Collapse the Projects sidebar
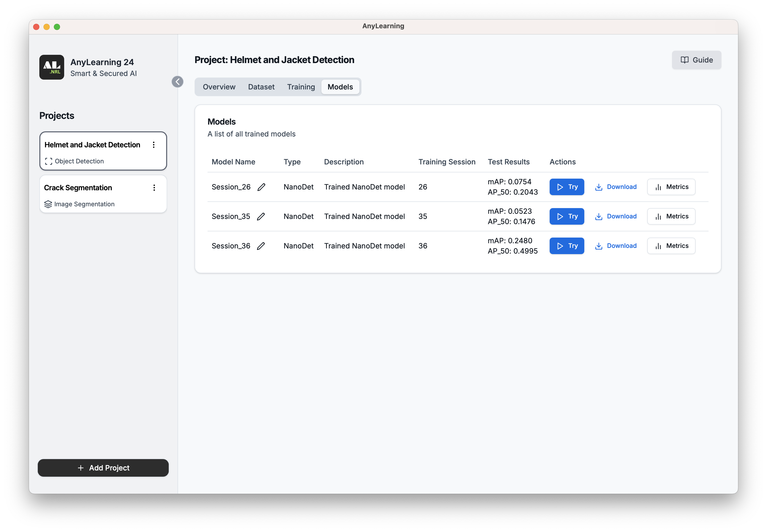The image size is (767, 532). [x=178, y=82]
